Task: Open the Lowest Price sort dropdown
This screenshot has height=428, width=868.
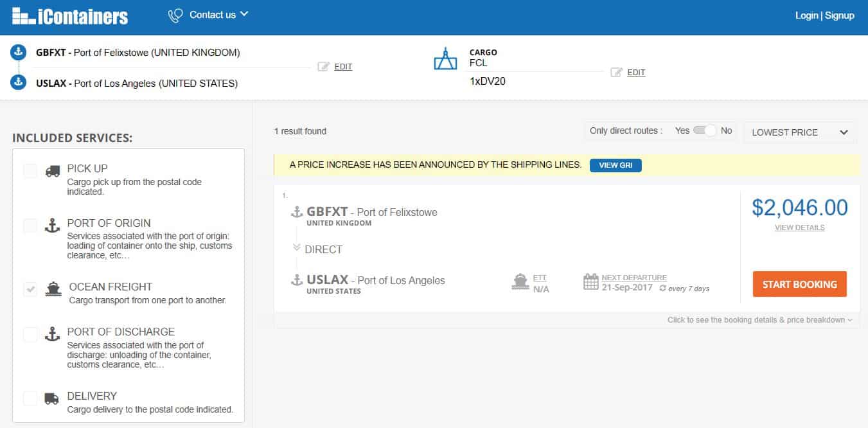Action: [x=800, y=132]
